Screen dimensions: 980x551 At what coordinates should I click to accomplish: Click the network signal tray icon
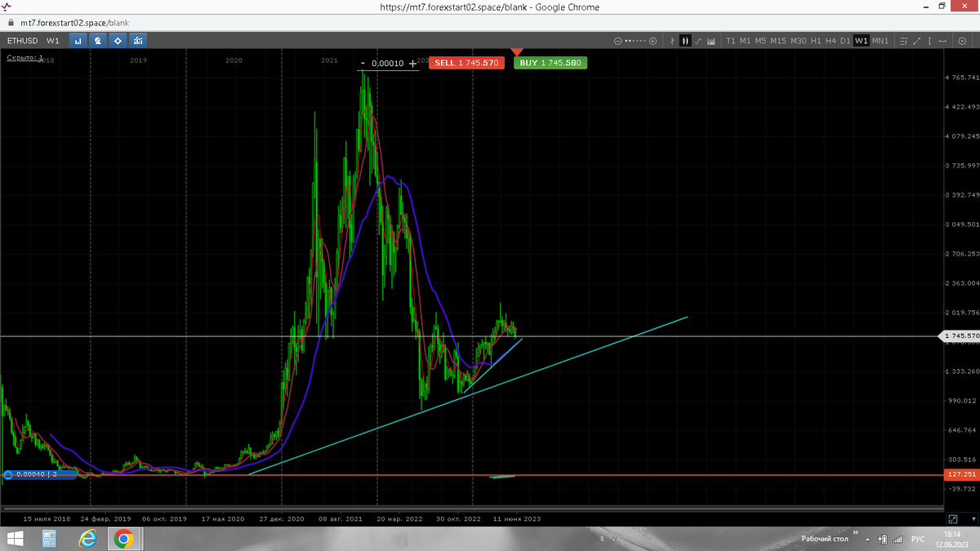898,540
